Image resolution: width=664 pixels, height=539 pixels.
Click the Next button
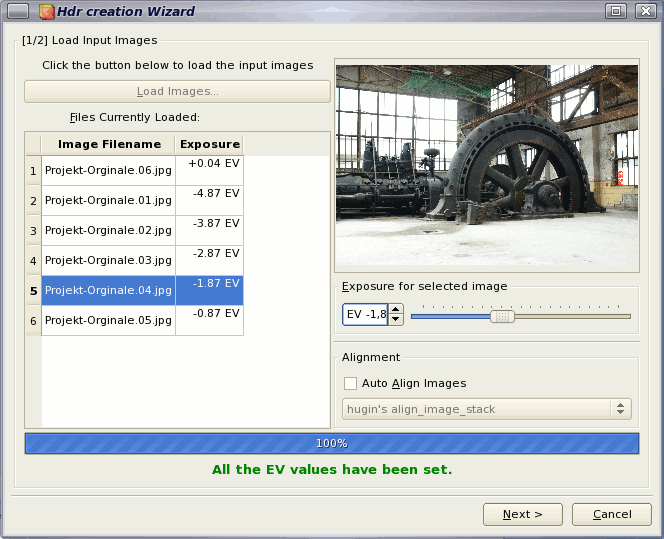pyautogui.click(x=522, y=514)
